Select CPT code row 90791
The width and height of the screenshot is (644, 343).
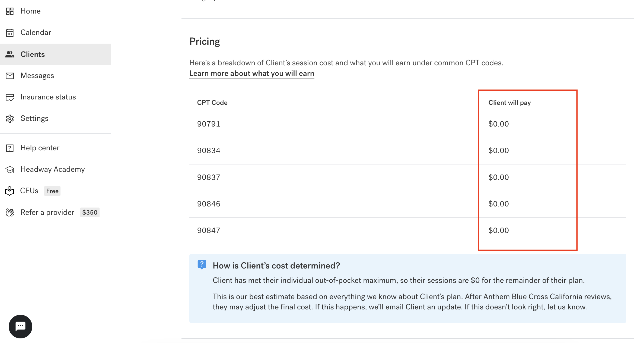pos(209,124)
